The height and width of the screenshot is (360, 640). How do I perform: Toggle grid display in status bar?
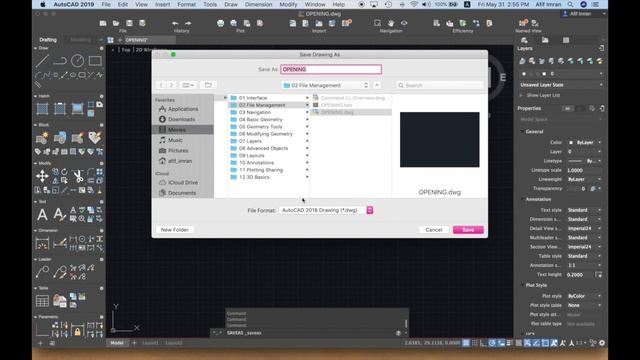pyautogui.click(x=466, y=343)
